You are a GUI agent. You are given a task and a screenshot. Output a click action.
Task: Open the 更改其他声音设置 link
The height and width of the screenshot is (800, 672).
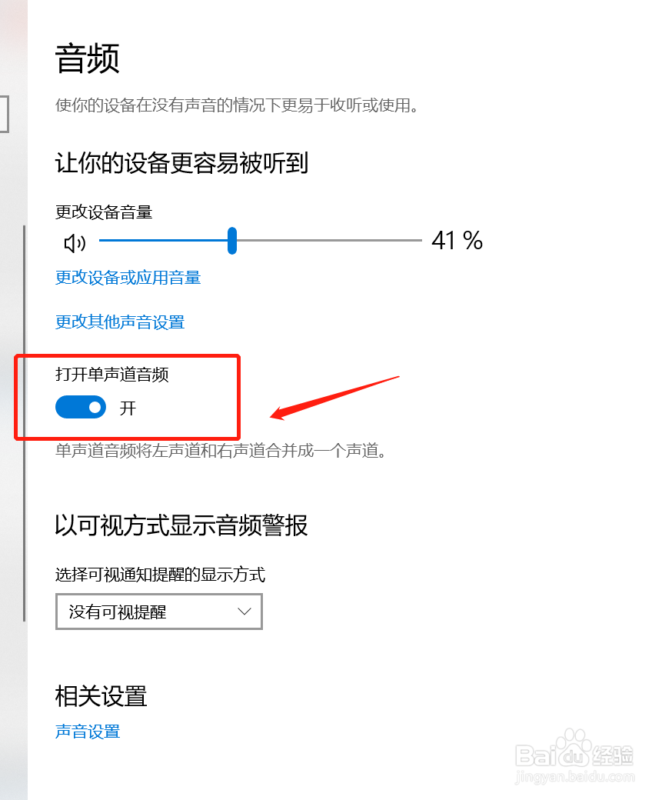point(120,322)
